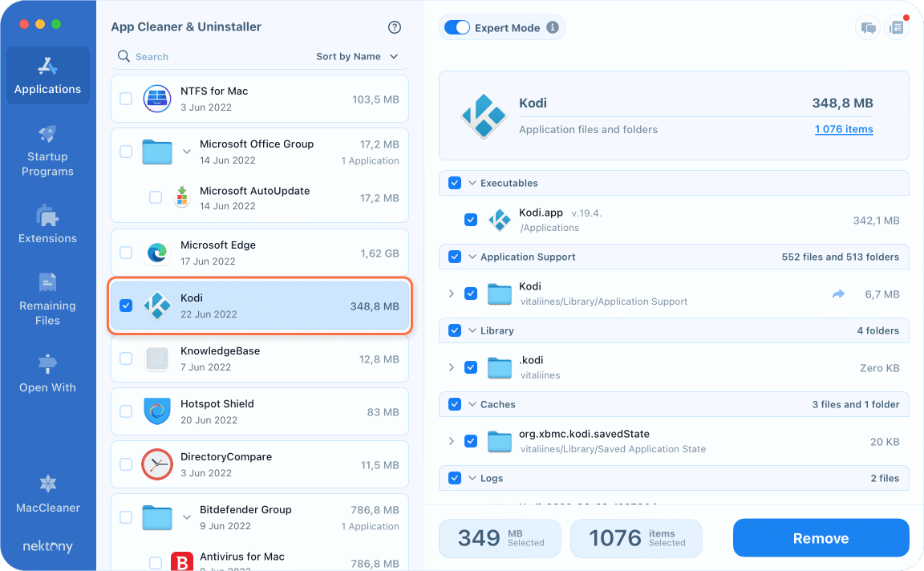Expand the org.xbmc.kodi.savedState folder

452,441
